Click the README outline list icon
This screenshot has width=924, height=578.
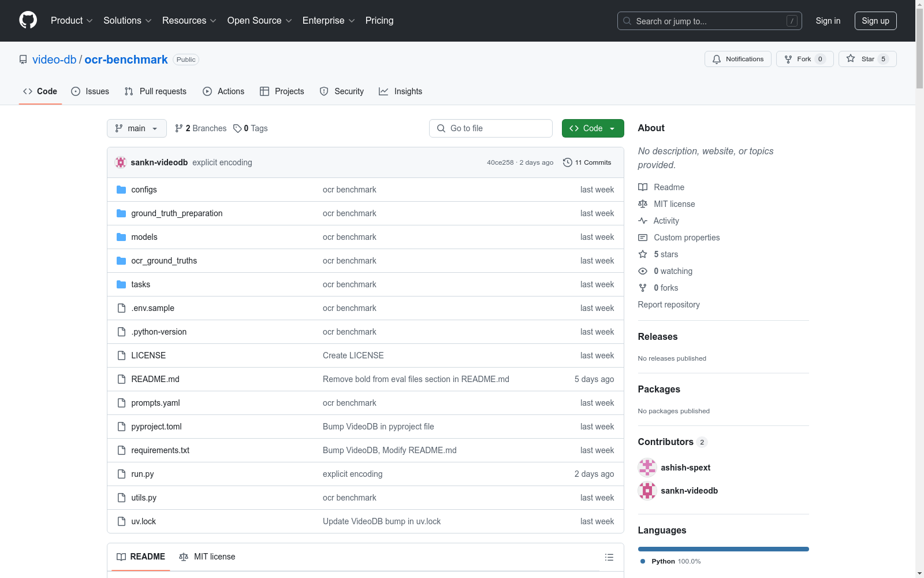point(609,557)
